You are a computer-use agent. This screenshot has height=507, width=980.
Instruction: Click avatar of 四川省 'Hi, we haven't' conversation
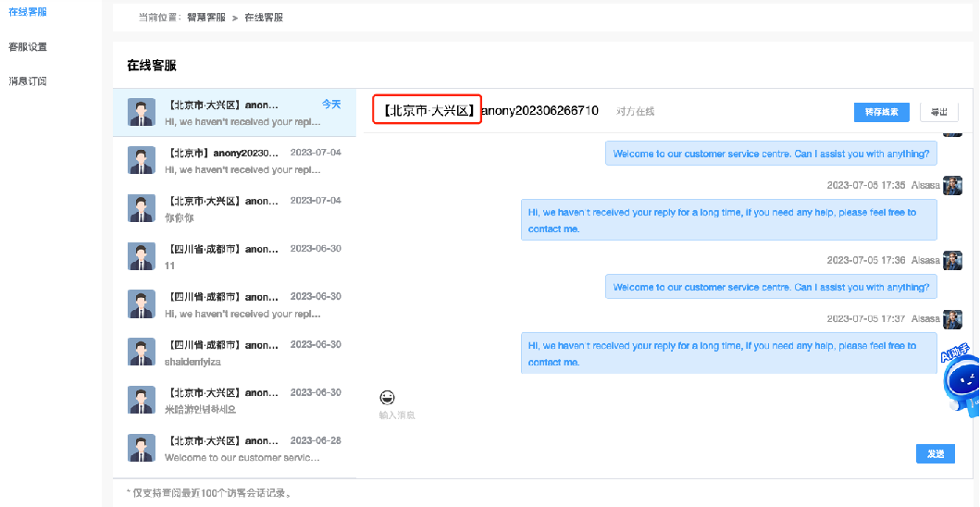tap(142, 304)
